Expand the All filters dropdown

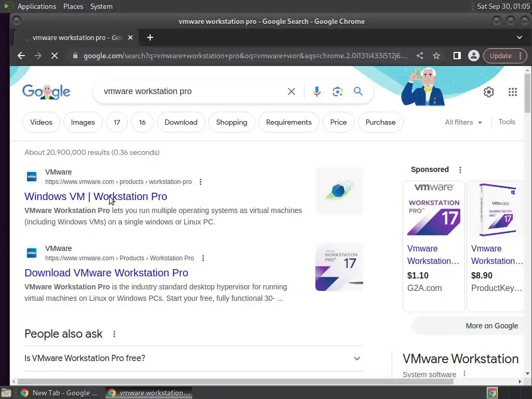tap(463, 122)
